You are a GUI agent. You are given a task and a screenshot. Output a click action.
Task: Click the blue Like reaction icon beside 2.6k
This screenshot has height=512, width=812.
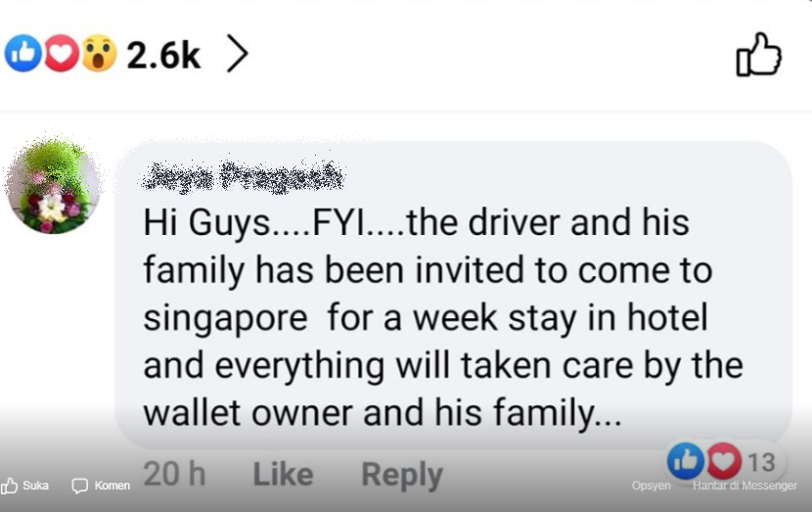click(23, 54)
